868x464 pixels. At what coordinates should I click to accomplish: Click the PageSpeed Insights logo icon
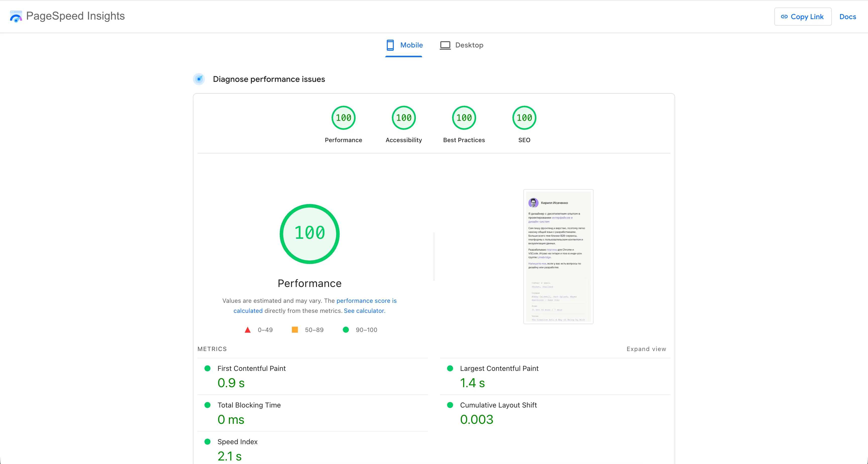(16, 16)
